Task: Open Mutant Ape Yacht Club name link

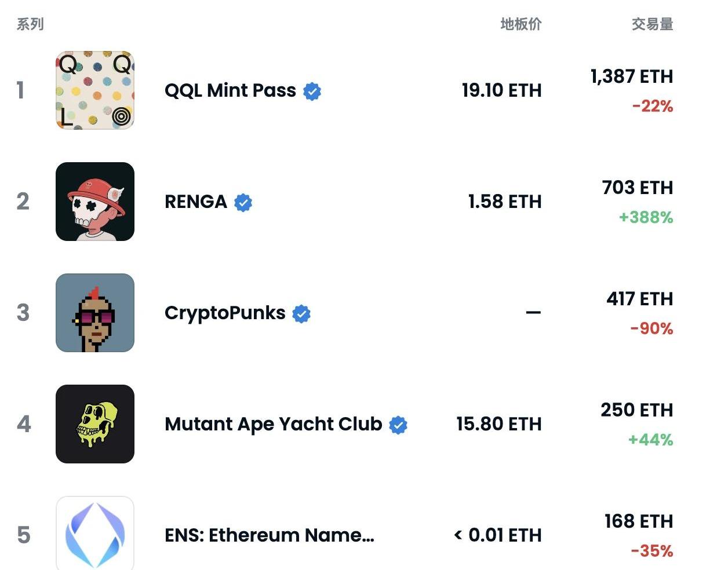Action: [274, 424]
